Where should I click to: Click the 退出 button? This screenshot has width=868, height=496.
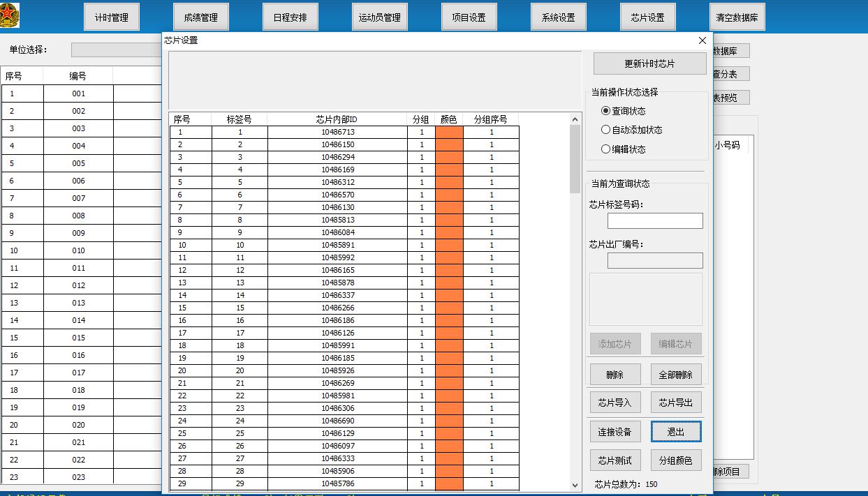[x=676, y=432]
